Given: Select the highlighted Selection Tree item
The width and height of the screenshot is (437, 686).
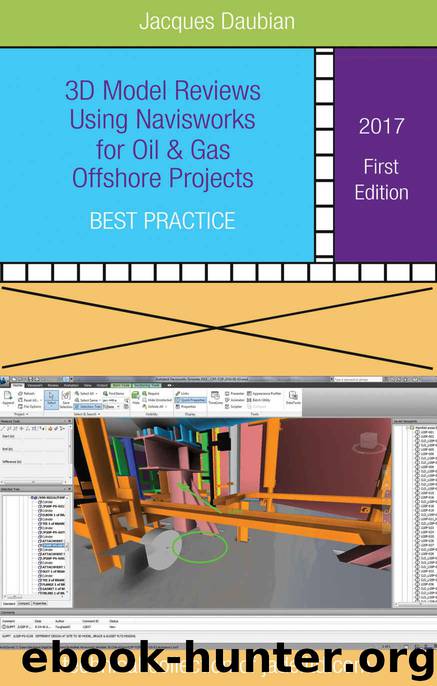Looking at the screenshot, I should (x=52, y=546).
